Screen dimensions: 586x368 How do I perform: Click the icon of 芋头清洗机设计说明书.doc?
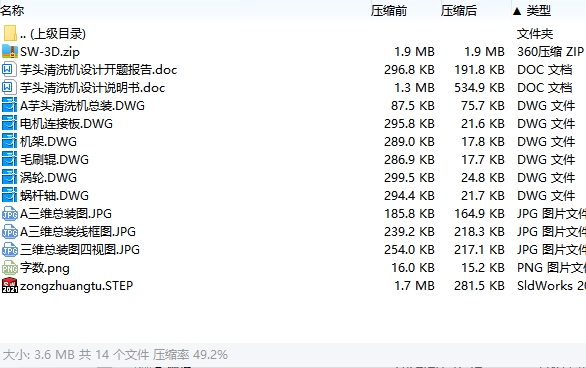click(x=9, y=87)
